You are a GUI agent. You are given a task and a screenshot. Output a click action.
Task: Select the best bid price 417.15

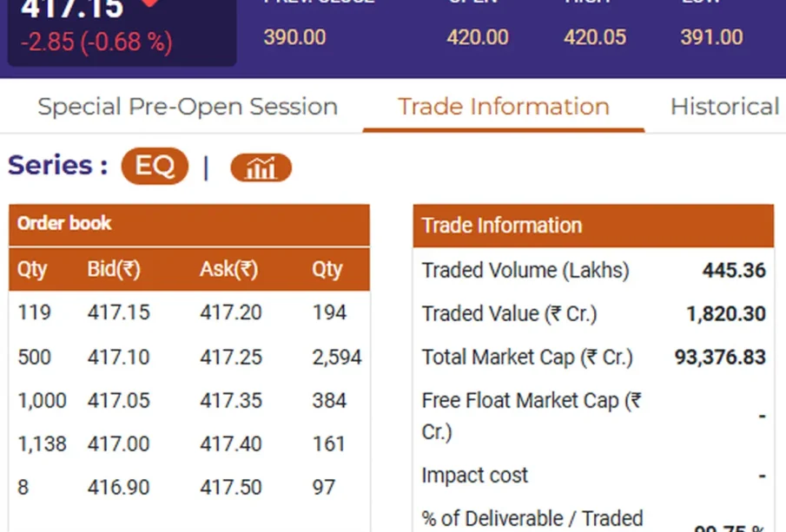[x=118, y=312]
